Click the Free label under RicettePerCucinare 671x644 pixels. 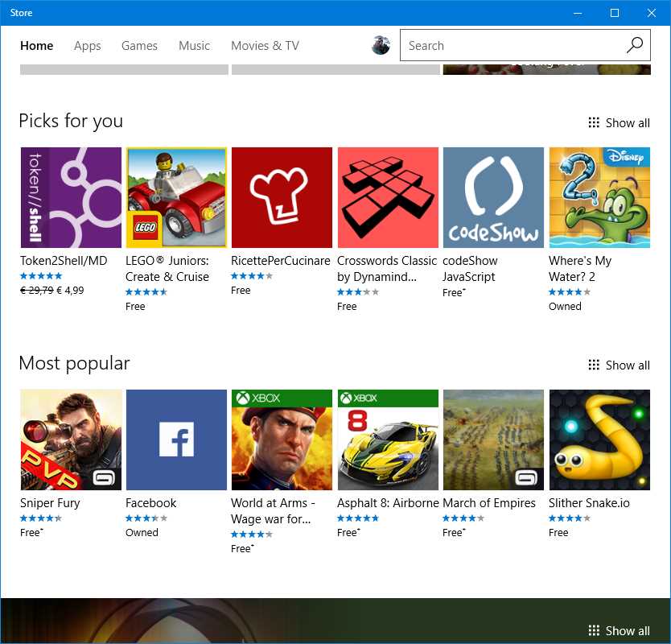[241, 291]
